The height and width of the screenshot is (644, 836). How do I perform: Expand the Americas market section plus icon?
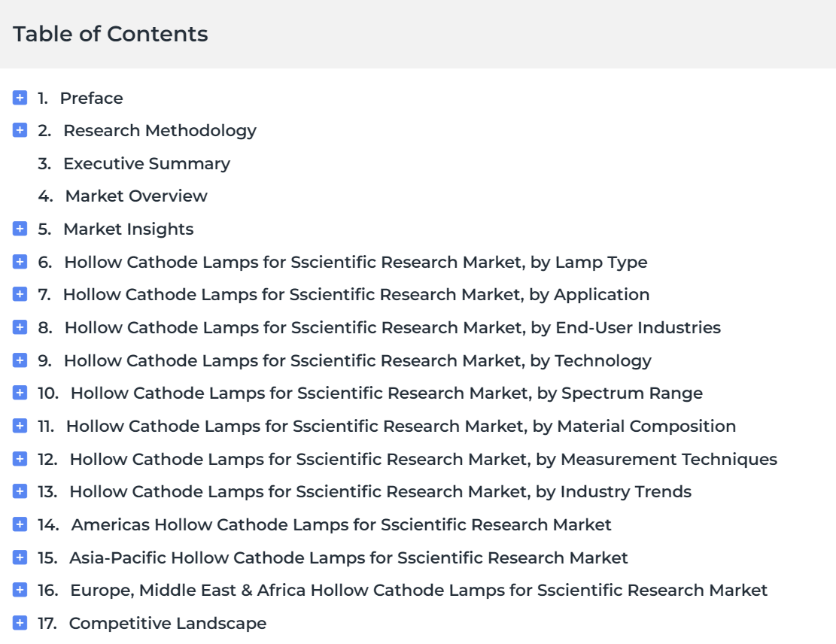point(20,524)
